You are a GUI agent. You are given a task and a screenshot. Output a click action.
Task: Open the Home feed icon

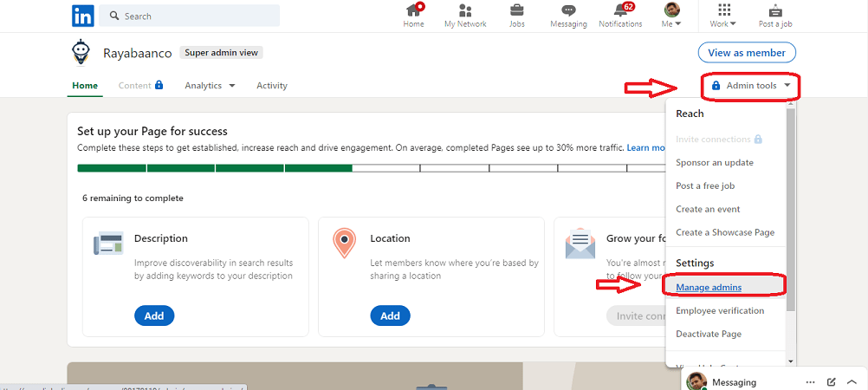click(413, 16)
